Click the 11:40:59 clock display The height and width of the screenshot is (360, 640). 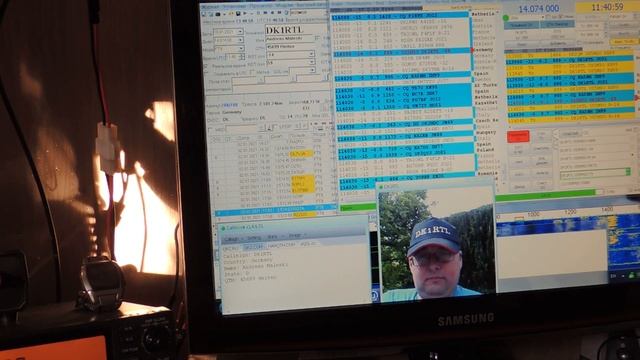(607, 7)
